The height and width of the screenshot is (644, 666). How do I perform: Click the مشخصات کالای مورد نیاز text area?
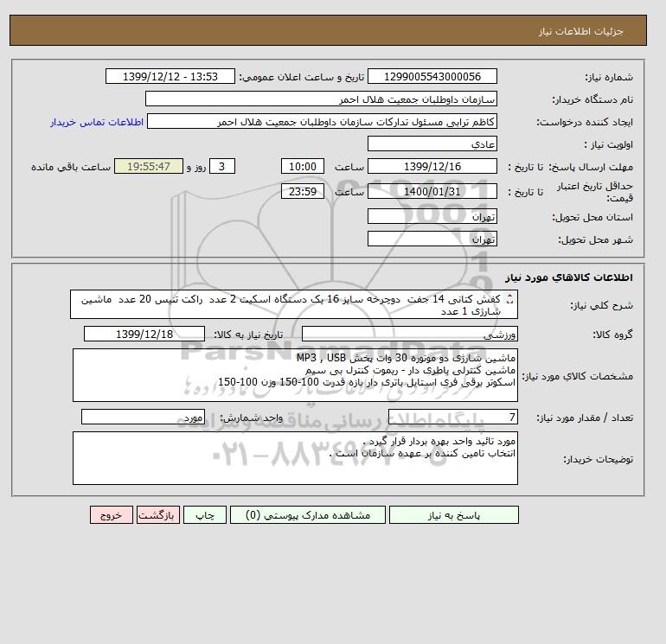295,375
